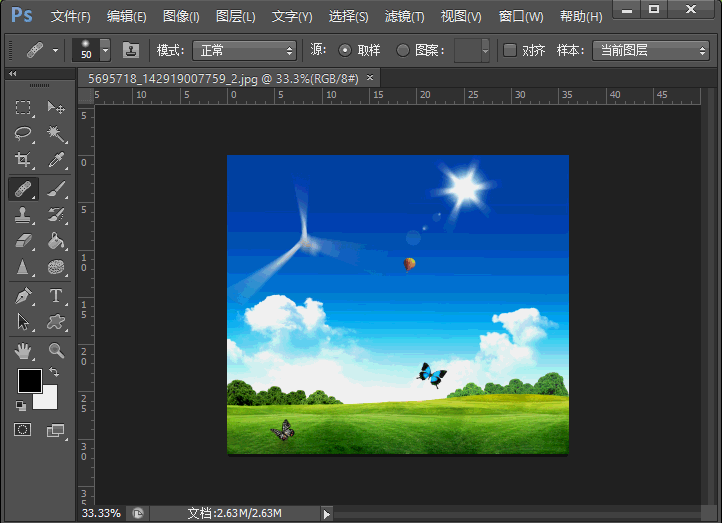Select the Magic Wand tool

click(x=56, y=134)
